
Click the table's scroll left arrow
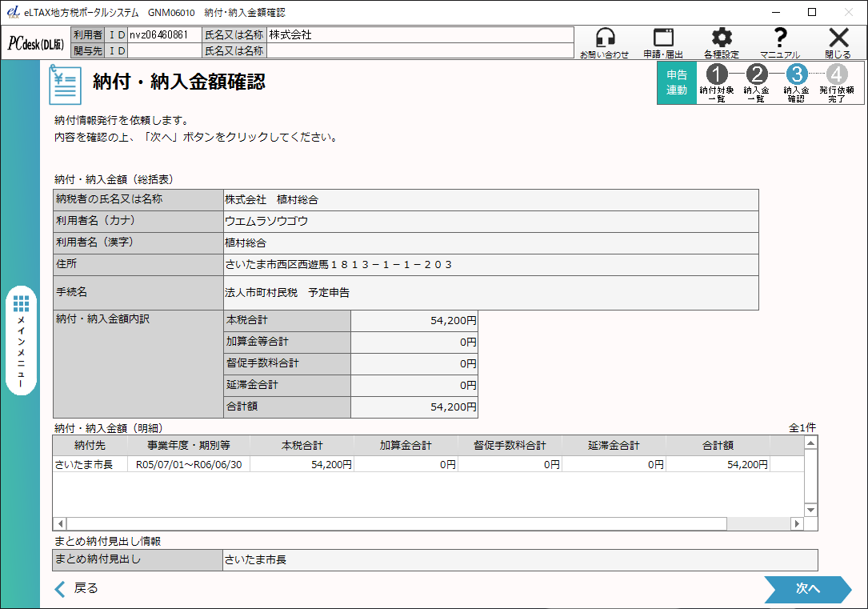point(60,523)
